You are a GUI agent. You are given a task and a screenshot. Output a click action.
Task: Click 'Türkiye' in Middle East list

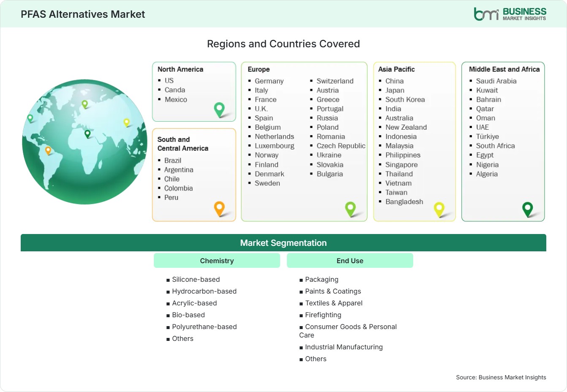pos(488,137)
